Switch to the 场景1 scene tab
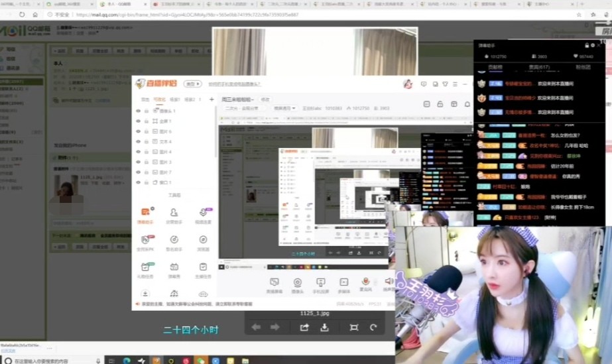 pos(174,99)
